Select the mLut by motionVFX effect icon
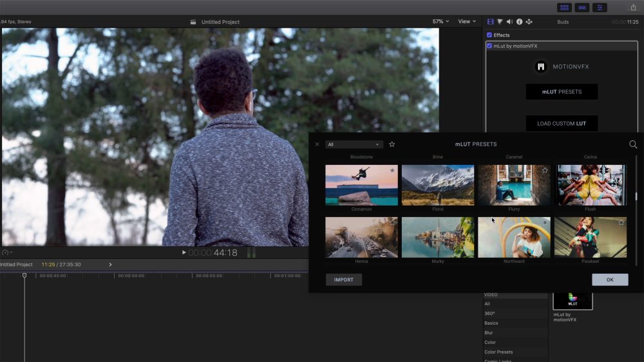Viewport: 644px width, 362px height. 573,300
